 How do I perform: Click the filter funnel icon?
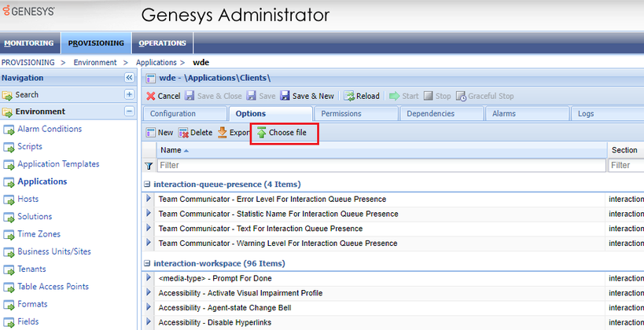click(x=149, y=166)
